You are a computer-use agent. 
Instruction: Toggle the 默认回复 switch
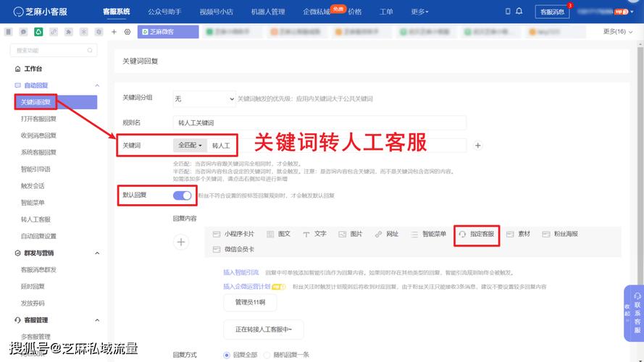[183, 195]
